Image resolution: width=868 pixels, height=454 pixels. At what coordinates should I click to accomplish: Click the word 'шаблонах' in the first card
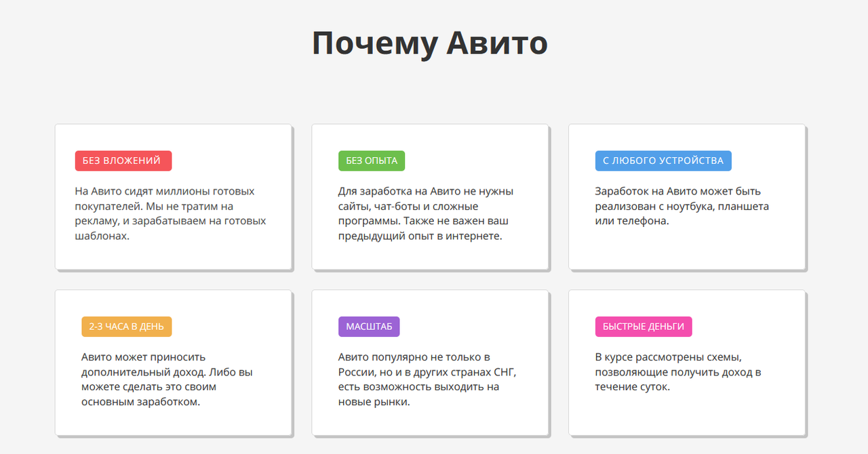pyautogui.click(x=102, y=236)
